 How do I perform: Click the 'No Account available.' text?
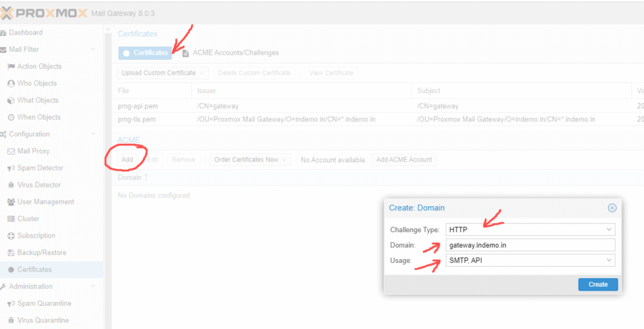coord(333,160)
